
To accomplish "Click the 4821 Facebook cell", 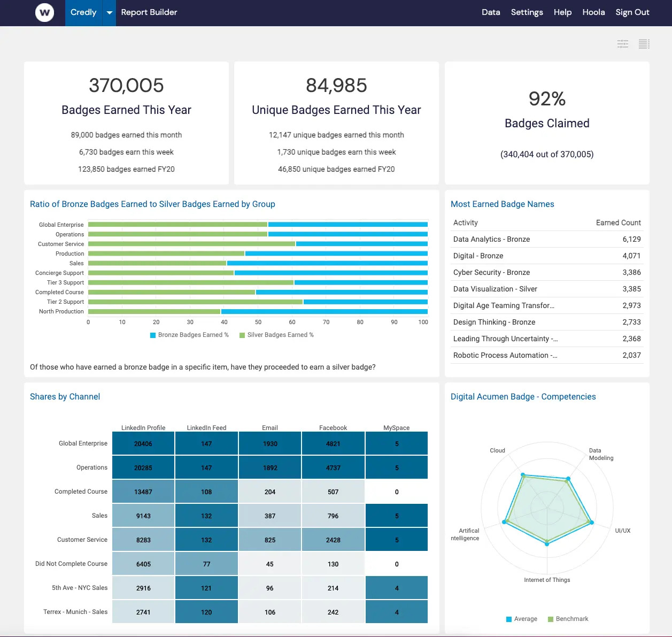I will [333, 443].
